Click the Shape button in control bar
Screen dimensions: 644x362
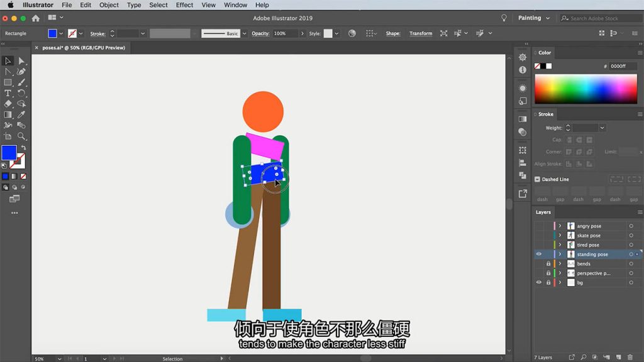(x=393, y=33)
